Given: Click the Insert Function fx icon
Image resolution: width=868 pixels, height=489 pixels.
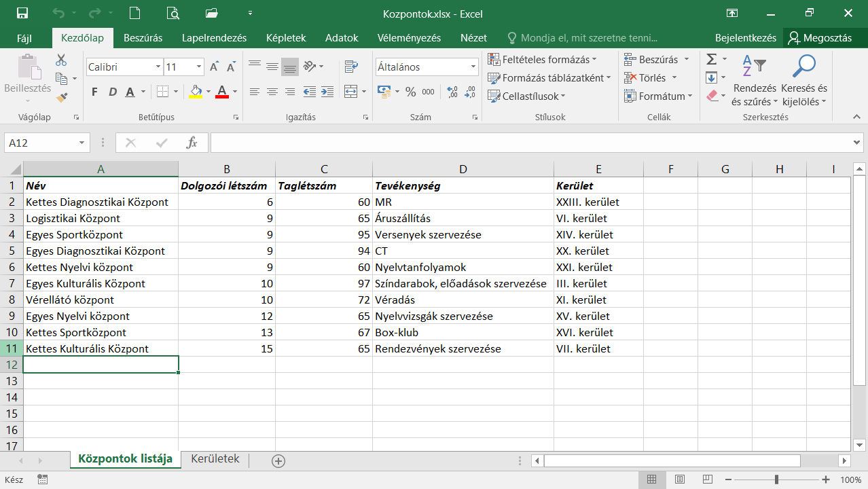Looking at the screenshot, I should [x=192, y=143].
